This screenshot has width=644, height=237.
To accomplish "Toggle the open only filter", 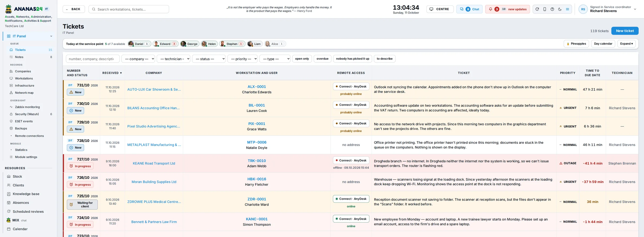I will click(302, 59).
